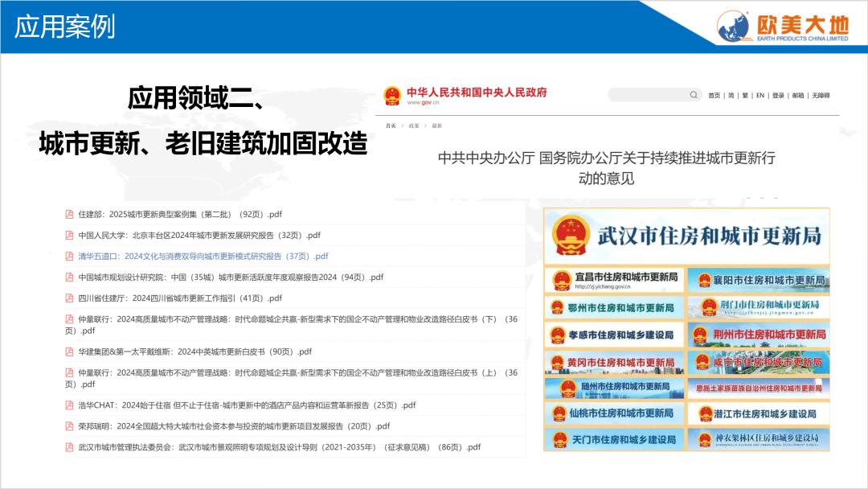This screenshot has height=489, width=868.
Task: Open 登录 link in the top bar
Action: click(778, 96)
